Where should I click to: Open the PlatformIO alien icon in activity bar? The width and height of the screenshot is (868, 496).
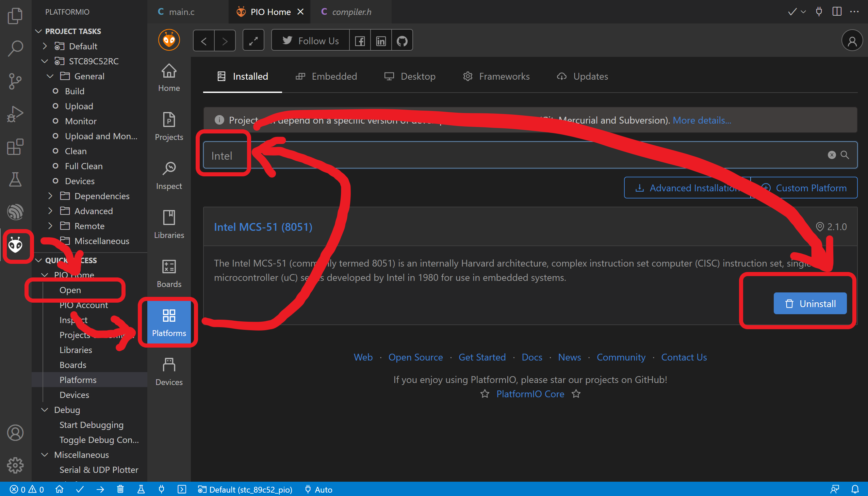tap(15, 245)
